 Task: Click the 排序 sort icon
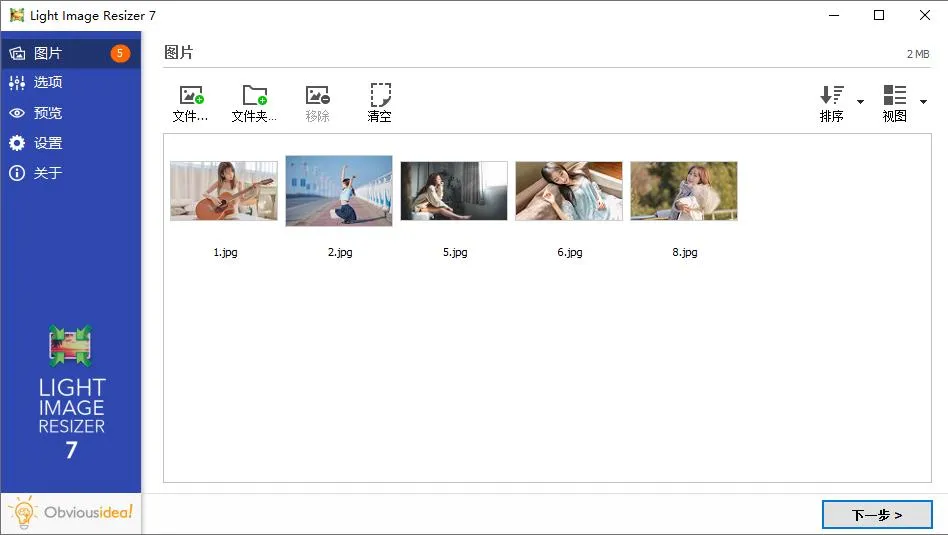tap(832, 96)
